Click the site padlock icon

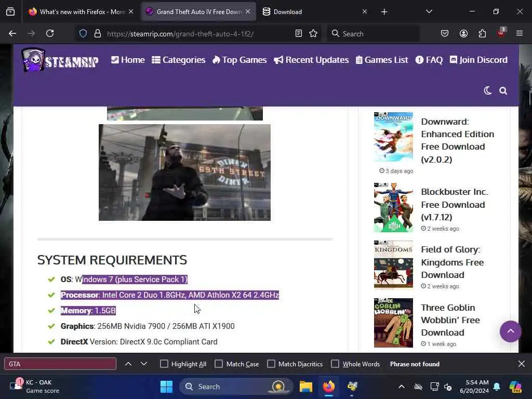[98, 34]
